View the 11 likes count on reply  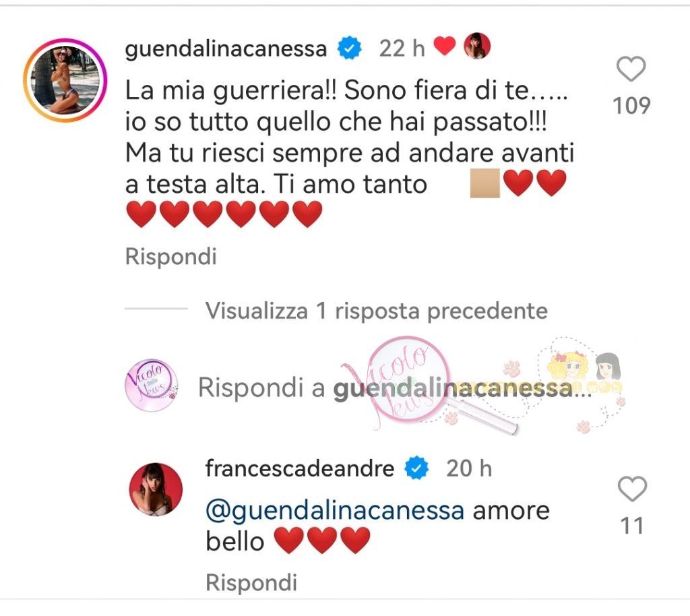(x=632, y=526)
